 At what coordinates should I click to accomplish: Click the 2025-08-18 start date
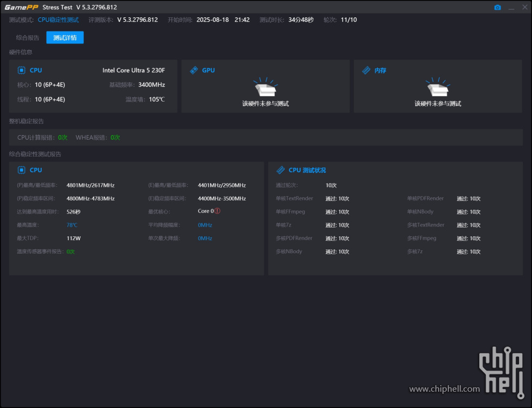coord(213,20)
